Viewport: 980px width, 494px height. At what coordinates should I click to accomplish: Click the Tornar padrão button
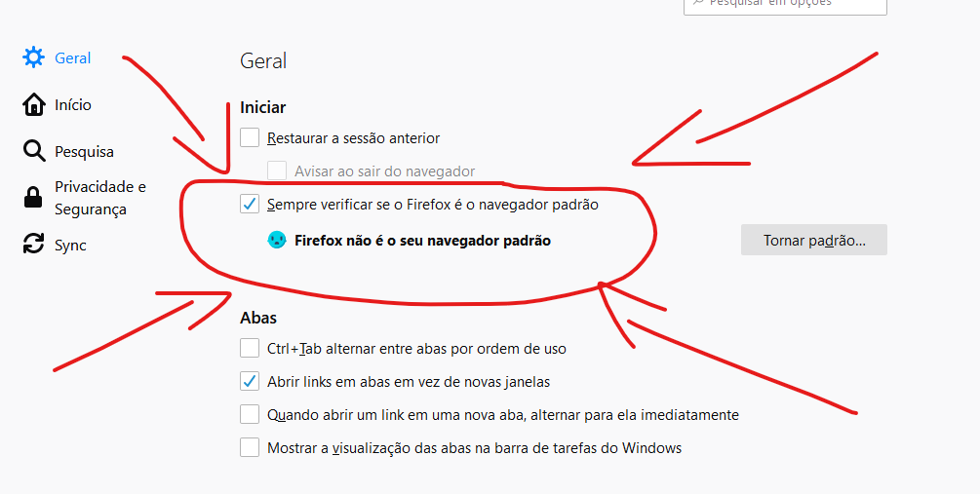[x=814, y=240]
